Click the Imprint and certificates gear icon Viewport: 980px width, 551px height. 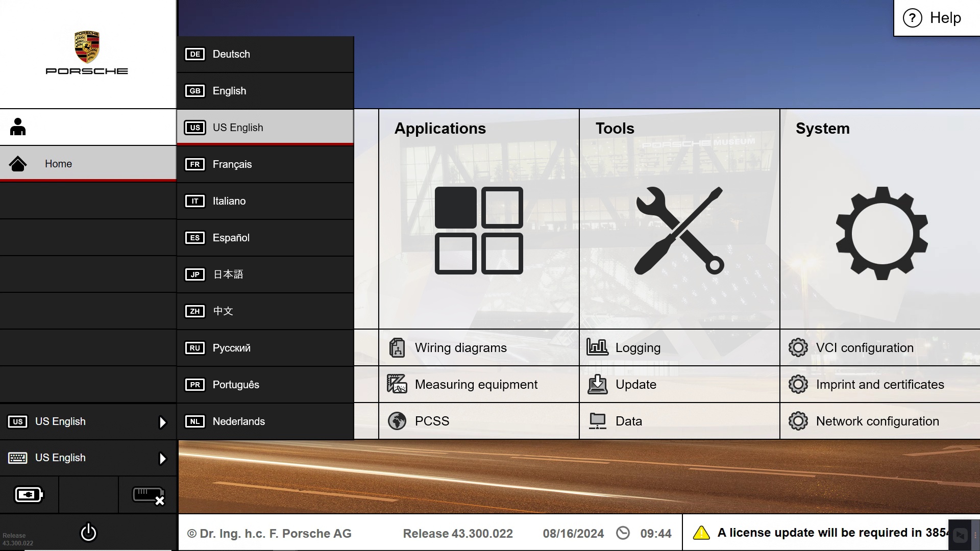point(798,384)
